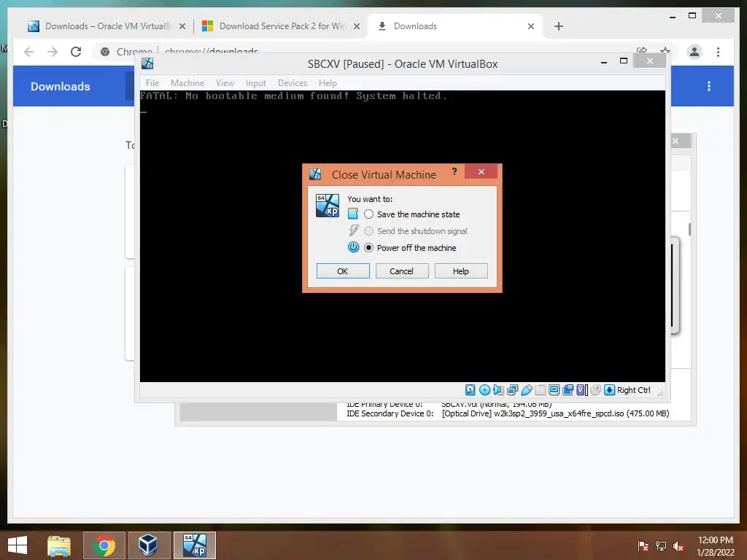Select the Save the machine state radio button

pos(368,214)
